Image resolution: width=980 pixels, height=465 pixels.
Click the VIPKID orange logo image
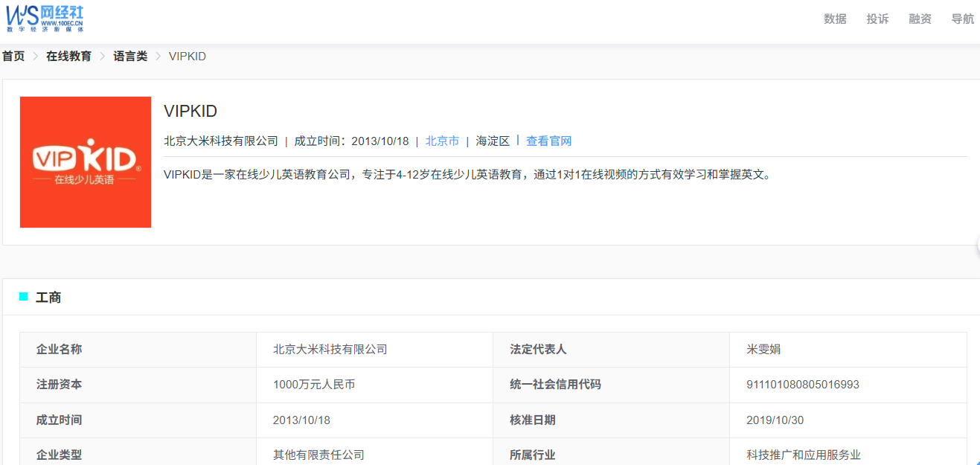(x=86, y=162)
